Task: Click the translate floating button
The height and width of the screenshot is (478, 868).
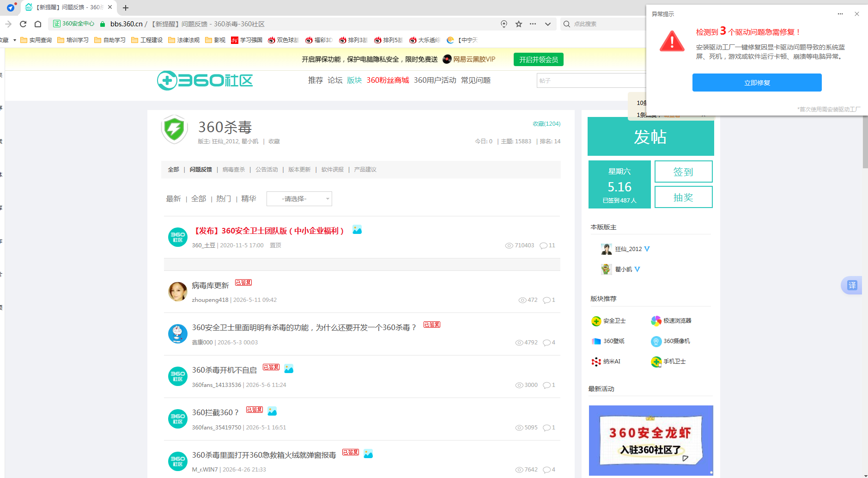Action: (852, 285)
